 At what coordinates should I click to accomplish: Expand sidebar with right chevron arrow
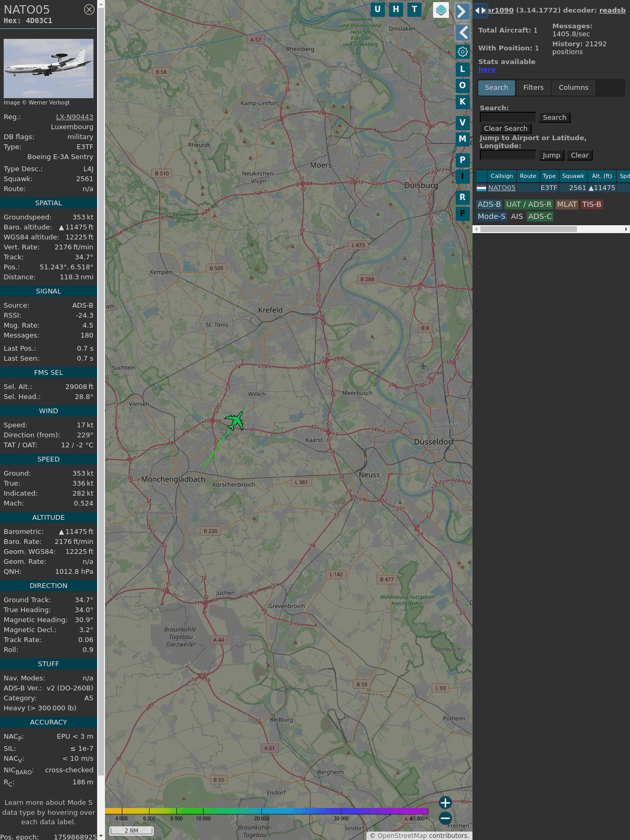coord(462,12)
